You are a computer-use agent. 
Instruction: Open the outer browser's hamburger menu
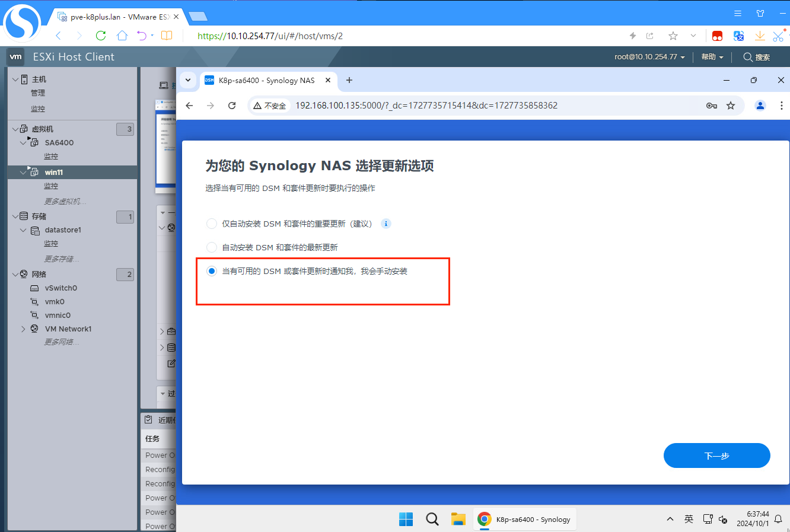(738, 13)
